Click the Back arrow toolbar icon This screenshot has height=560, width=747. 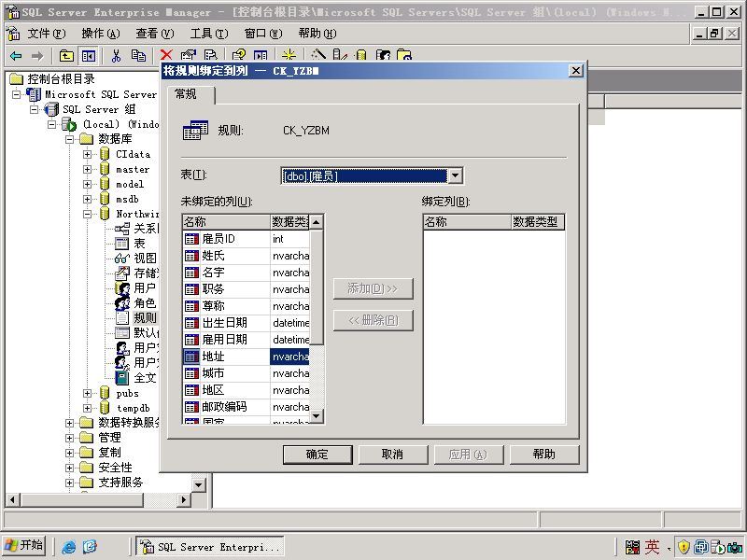coord(16,56)
